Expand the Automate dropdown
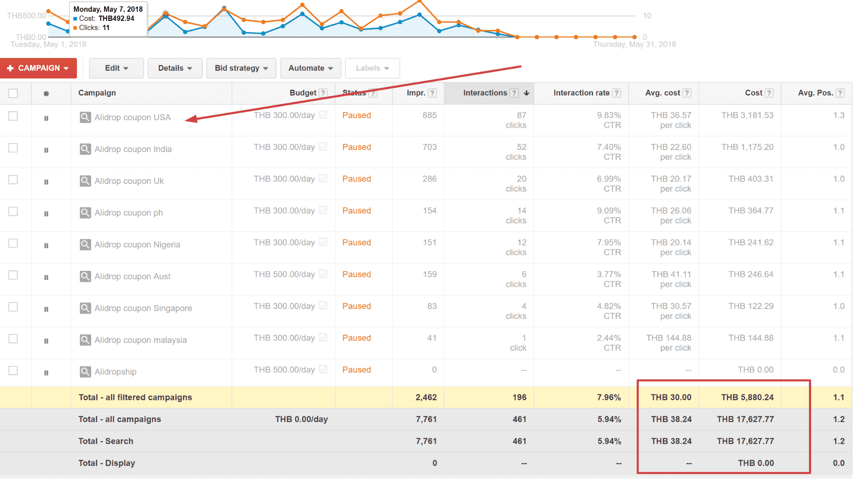The width and height of the screenshot is (868, 479). 310,68
